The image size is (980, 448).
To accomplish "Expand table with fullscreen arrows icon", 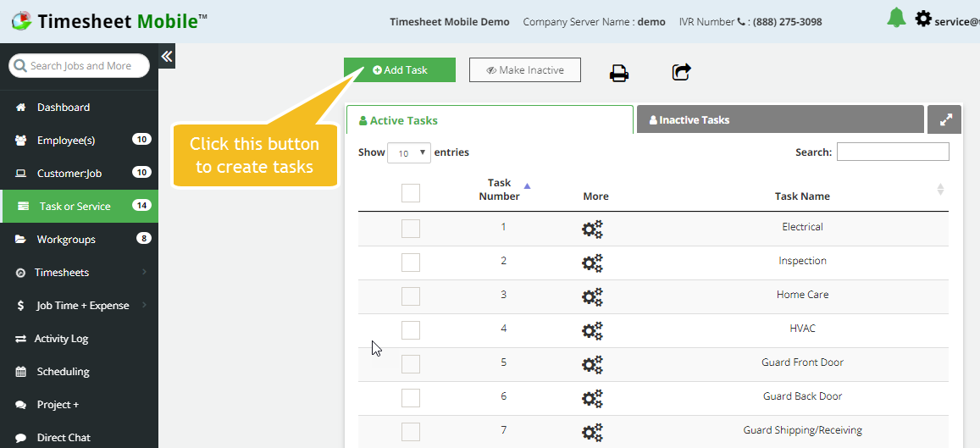I will pyautogui.click(x=944, y=119).
